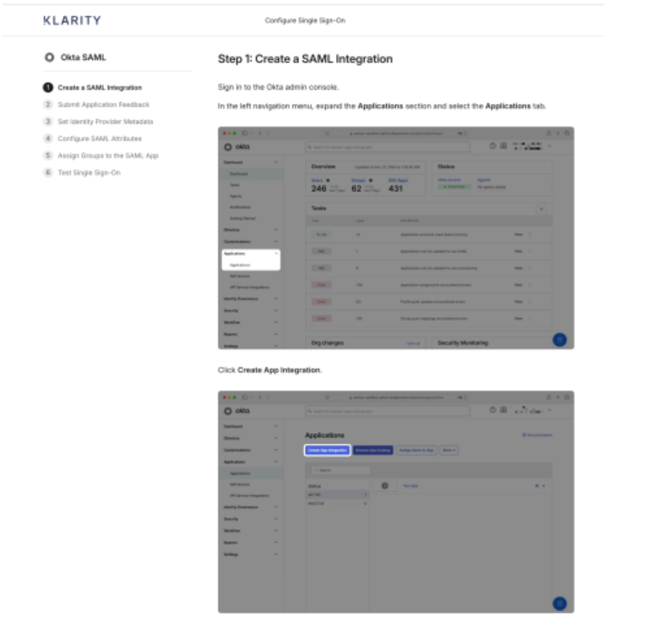Click apps grid icon in Applications screenshot

503,410
